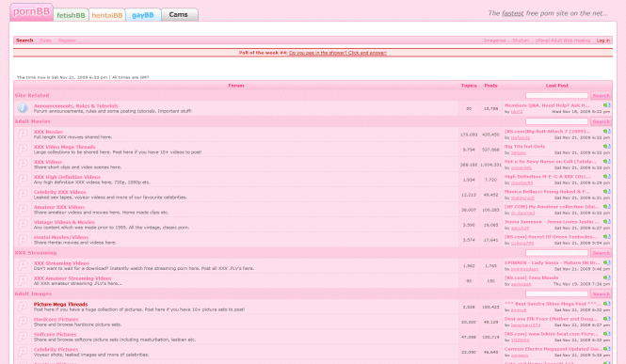View latest post icon in XXX Videos row

(x=607, y=162)
